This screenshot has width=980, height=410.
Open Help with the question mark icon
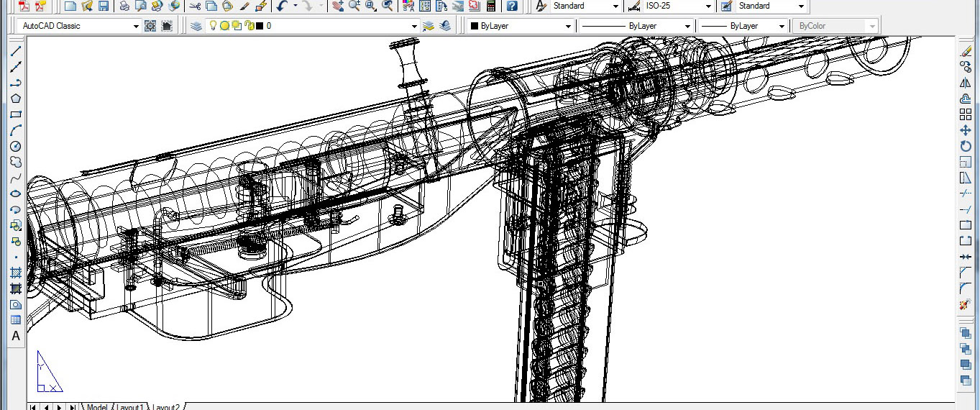512,6
